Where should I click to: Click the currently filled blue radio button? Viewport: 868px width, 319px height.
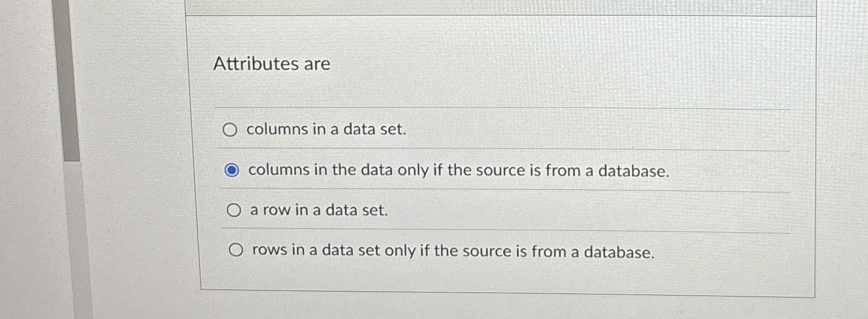click(x=233, y=171)
